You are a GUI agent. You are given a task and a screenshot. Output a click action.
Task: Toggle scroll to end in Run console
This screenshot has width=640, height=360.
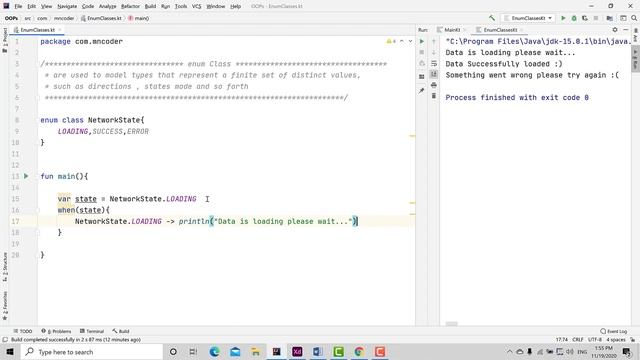[433, 74]
